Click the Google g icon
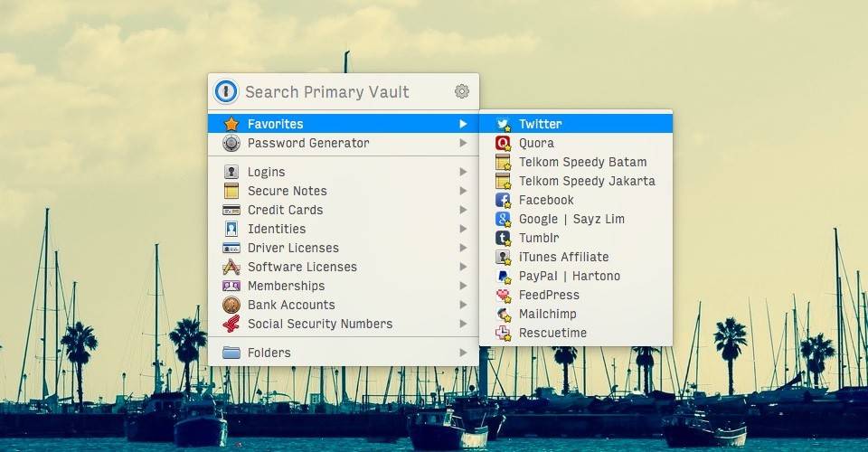The image size is (868, 452). click(503, 219)
